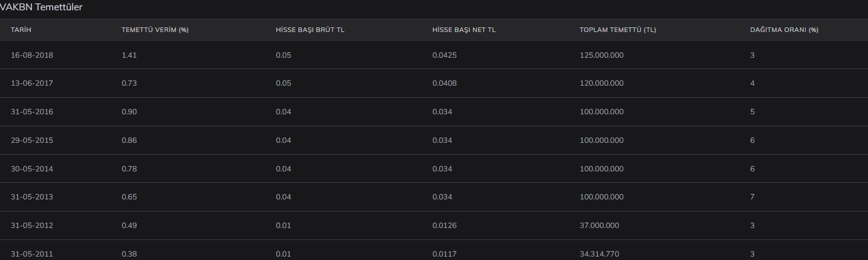
Task: Select the 13-06-2017 date cell
Action: [32, 83]
